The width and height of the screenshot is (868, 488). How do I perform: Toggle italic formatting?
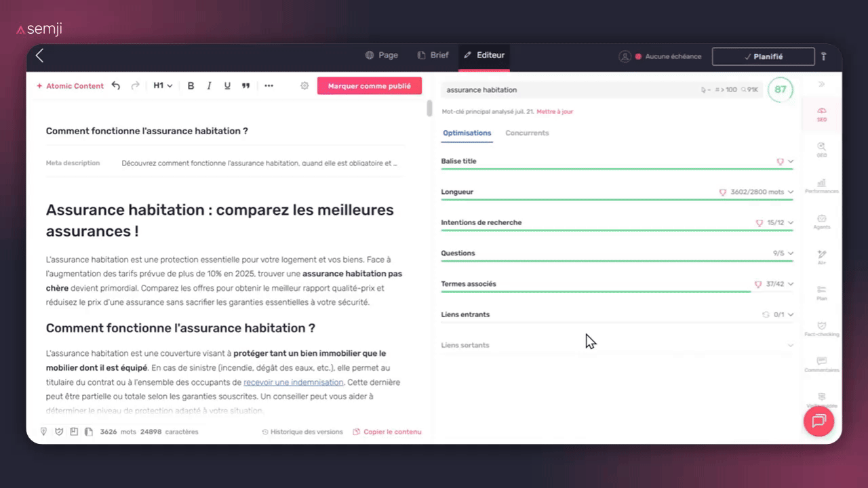tap(209, 86)
